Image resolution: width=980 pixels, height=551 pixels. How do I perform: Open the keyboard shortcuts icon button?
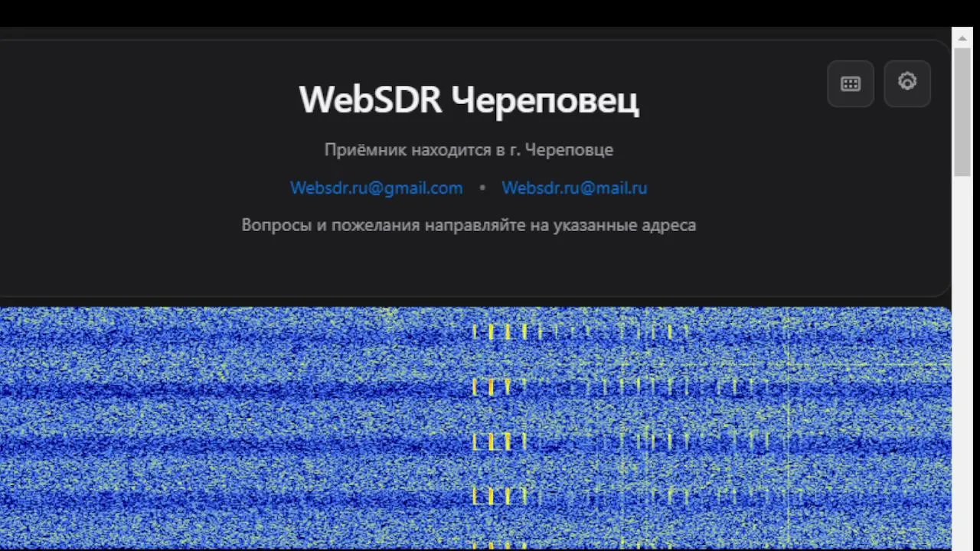click(x=851, y=83)
